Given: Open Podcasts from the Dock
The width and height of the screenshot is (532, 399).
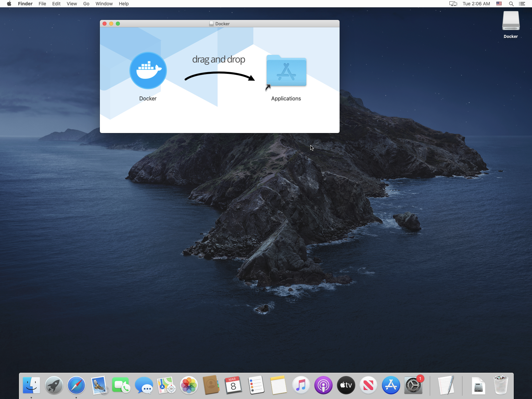Looking at the screenshot, I should pyautogui.click(x=323, y=385).
